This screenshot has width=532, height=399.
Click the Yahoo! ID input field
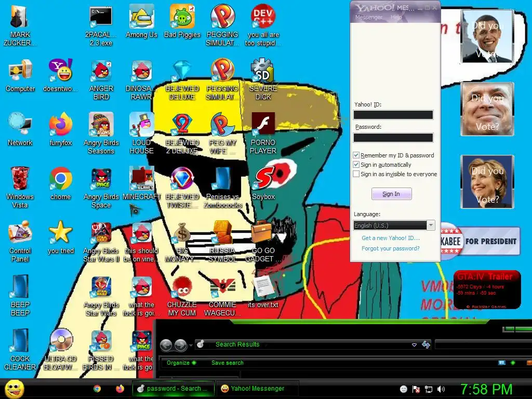pyautogui.click(x=393, y=115)
